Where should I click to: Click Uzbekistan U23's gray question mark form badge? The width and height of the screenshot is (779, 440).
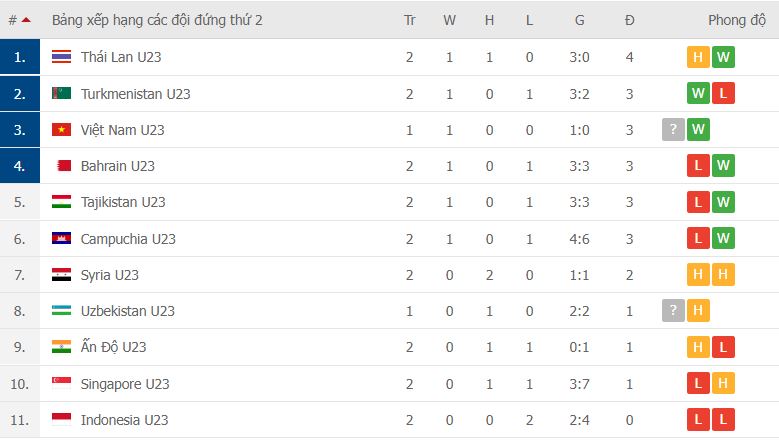673,311
